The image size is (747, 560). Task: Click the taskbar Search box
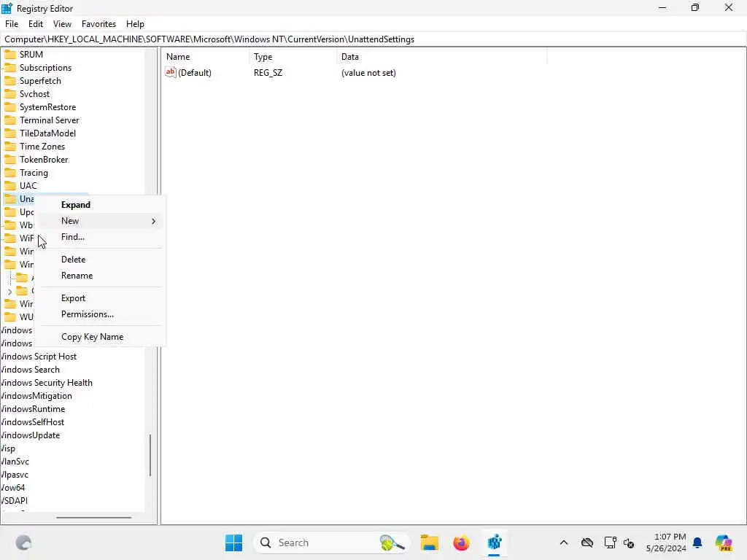(331, 542)
